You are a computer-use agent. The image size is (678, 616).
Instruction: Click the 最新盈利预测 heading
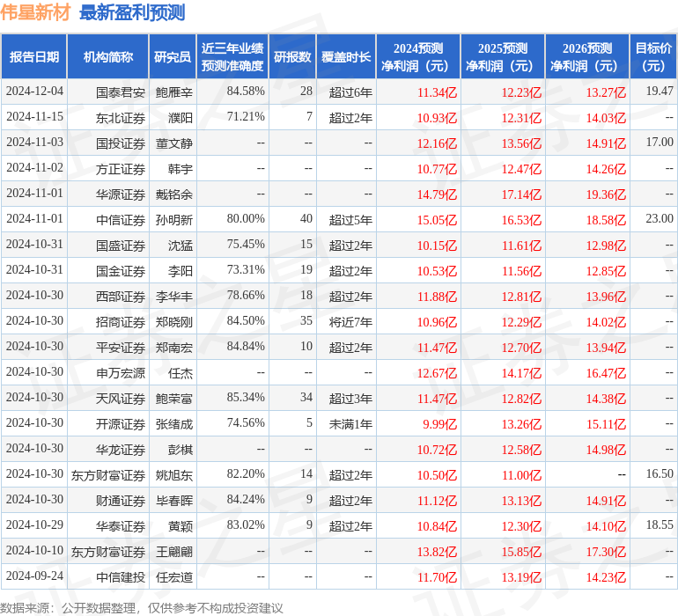132,12
